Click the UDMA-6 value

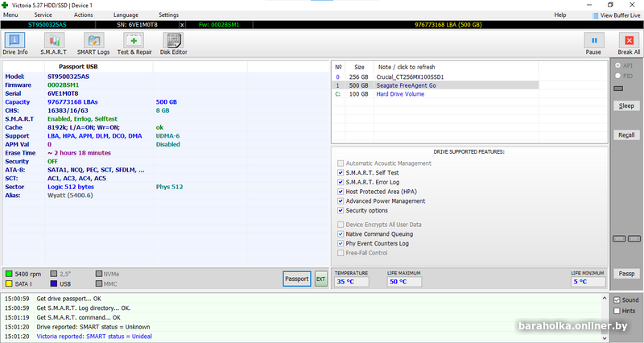[x=167, y=136]
